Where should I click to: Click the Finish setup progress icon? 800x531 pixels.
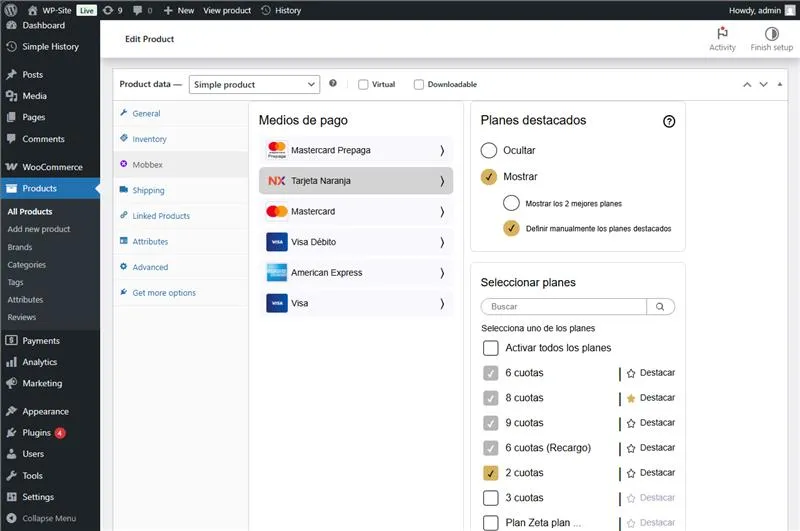tap(771, 34)
